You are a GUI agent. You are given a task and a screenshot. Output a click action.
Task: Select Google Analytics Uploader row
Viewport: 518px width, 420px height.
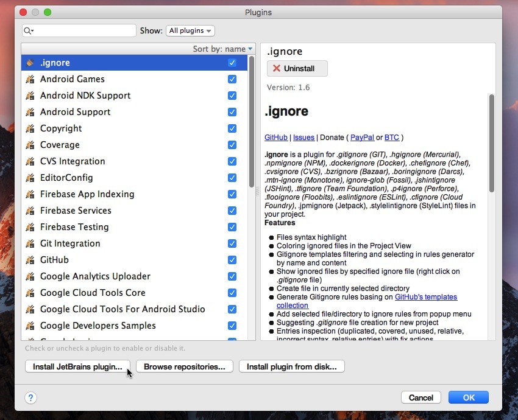[x=134, y=276]
